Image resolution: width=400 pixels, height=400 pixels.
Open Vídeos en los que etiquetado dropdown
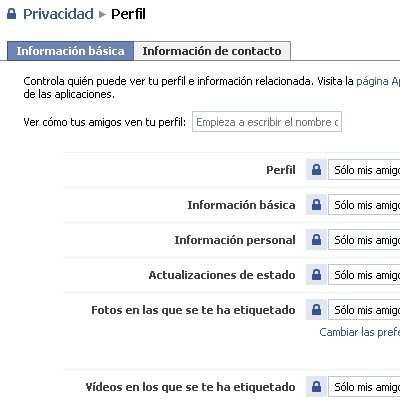pos(364,387)
